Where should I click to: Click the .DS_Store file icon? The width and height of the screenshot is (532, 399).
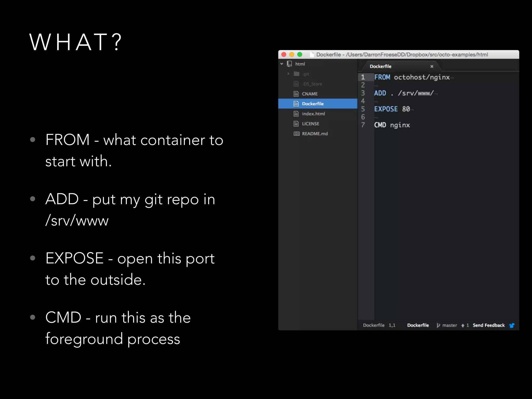[x=296, y=84]
